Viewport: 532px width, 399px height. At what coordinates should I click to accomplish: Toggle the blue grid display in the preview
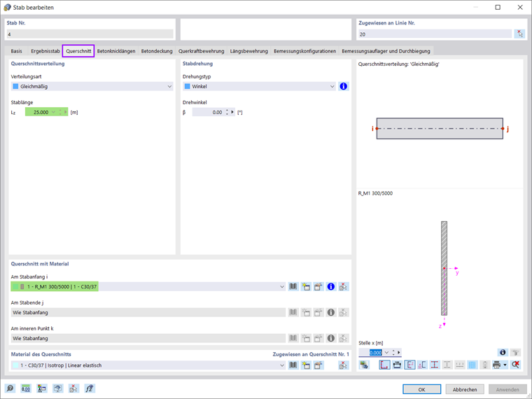(472, 365)
